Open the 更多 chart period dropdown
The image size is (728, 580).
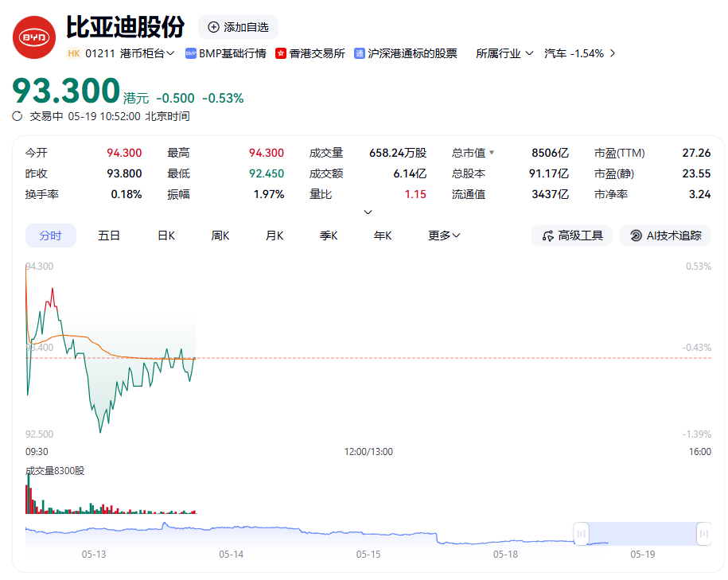pos(444,236)
